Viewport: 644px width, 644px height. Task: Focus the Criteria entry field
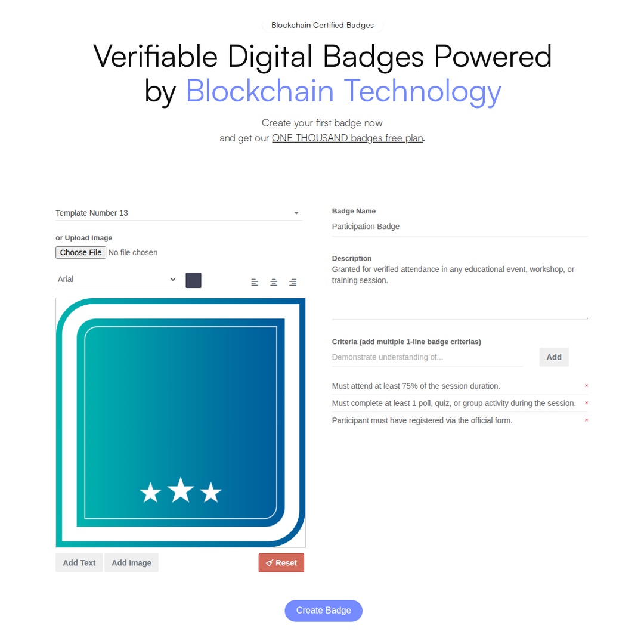point(427,357)
